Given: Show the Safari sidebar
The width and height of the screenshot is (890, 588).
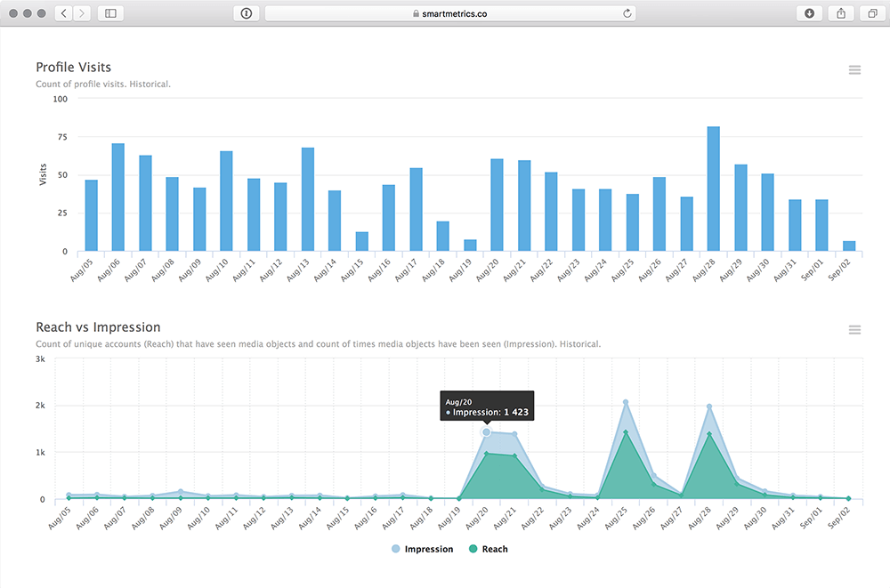Looking at the screenshot, I should (x=110, y=13).
